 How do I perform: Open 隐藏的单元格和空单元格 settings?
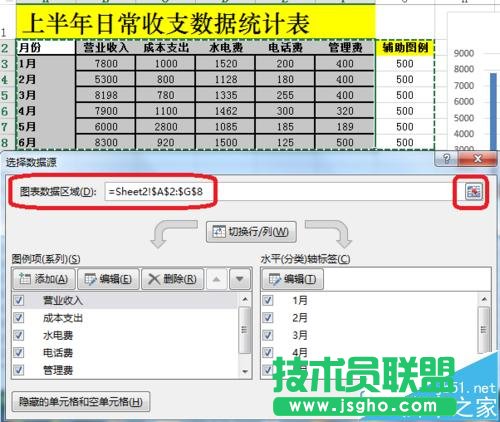[81, 402]
